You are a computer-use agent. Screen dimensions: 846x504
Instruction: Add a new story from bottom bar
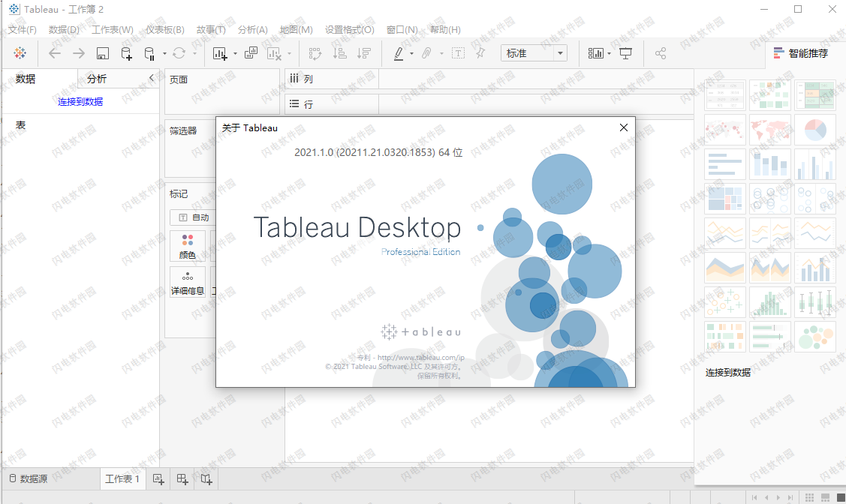pos(206,478)
